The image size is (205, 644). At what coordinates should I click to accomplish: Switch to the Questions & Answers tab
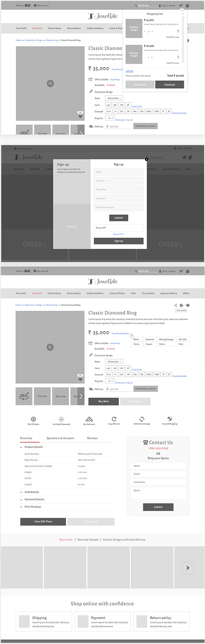tap(60, 438)
